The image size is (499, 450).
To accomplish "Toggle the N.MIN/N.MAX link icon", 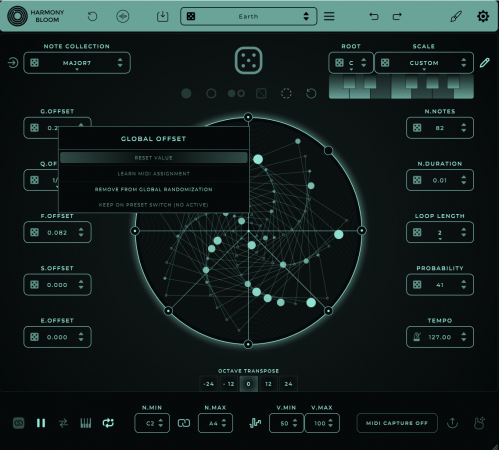I will coord(184,423).
